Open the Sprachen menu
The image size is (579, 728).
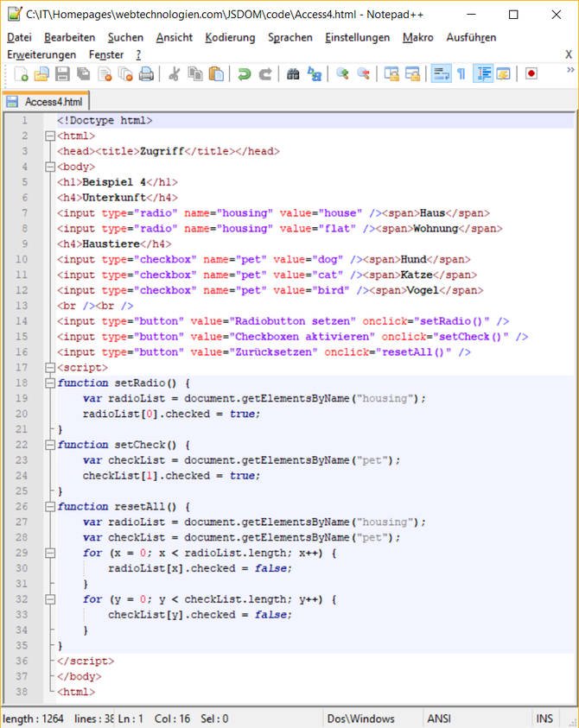pos(290,37)
